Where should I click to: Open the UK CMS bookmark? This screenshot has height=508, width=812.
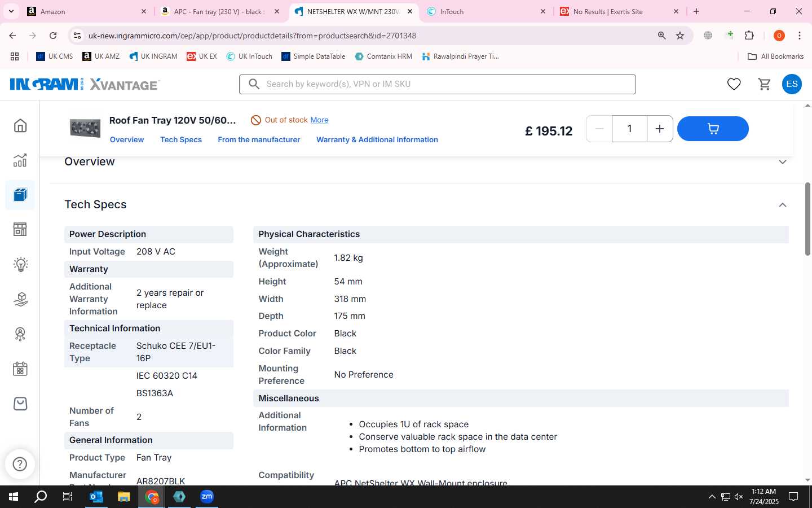click(x=55, y=56)
